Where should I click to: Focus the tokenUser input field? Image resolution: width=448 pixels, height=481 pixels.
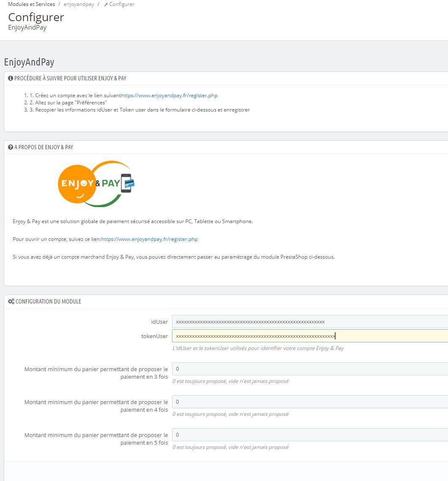pyautogui.click(x=310, y=336)
